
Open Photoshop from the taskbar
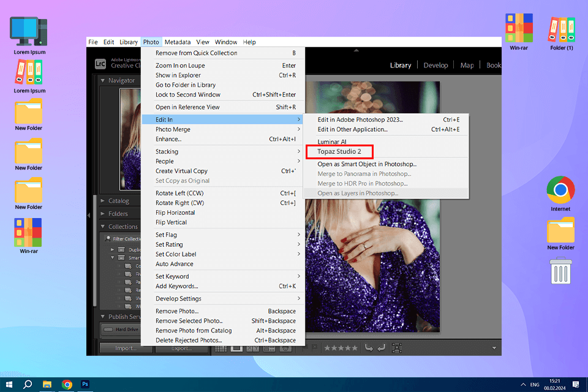[85, 384]
